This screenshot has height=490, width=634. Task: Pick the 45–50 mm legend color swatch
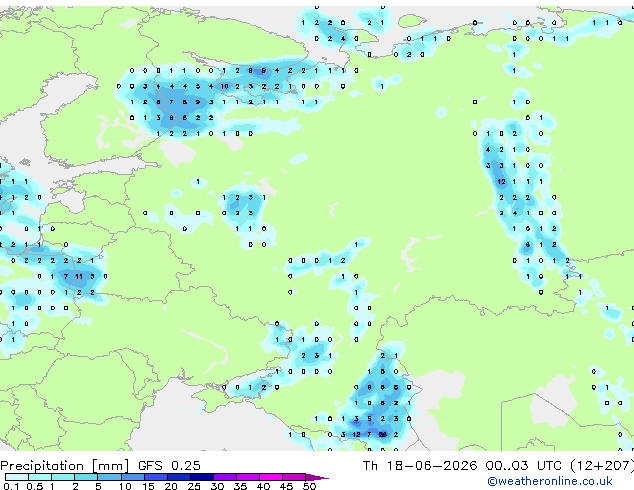point(294,477)
